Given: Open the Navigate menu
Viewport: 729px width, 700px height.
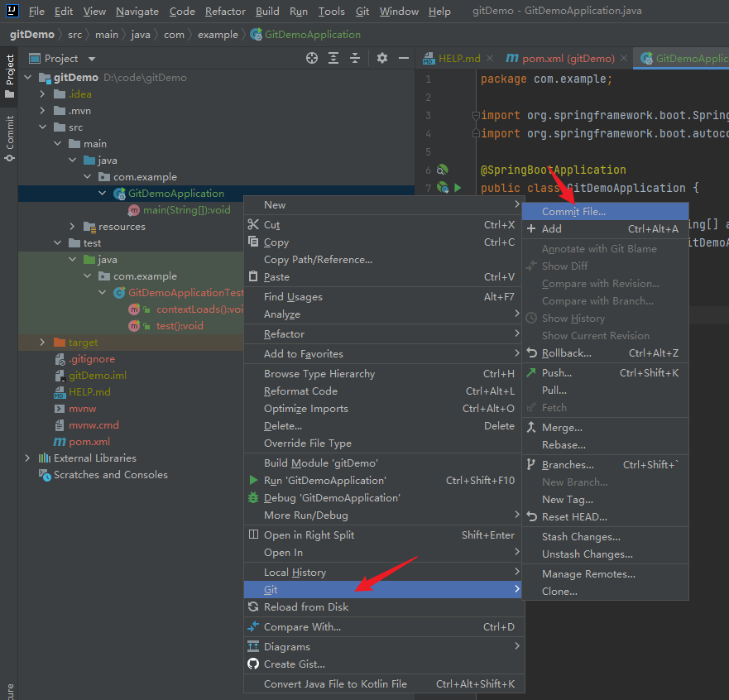Looking at the screenshot, I should [137, 11].
